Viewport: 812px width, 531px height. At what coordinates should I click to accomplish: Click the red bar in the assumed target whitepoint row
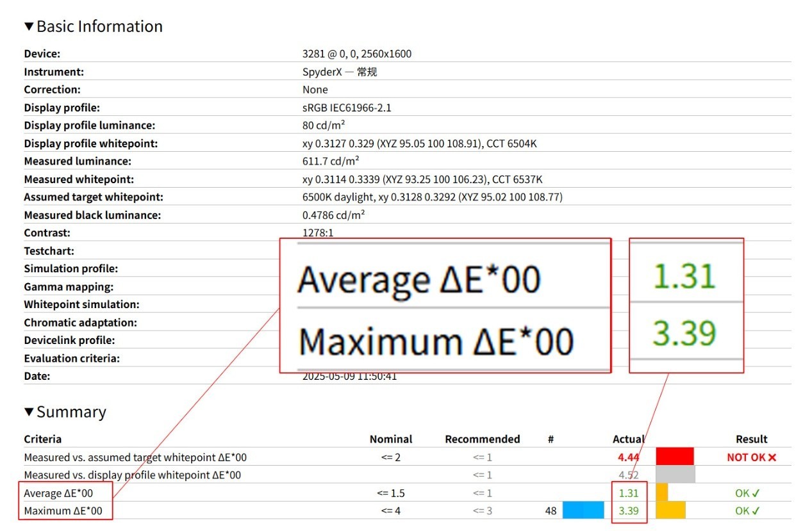(675, 457)
